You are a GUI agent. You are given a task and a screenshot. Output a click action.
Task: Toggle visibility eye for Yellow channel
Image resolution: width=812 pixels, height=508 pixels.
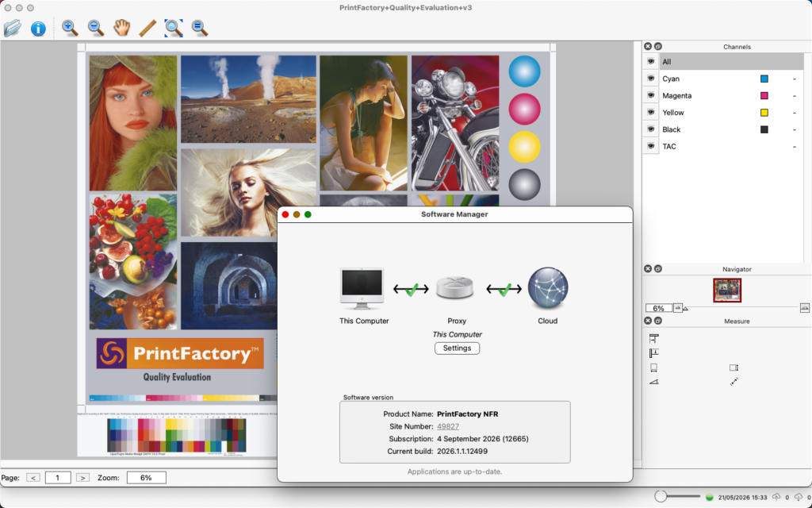[651, 113]
